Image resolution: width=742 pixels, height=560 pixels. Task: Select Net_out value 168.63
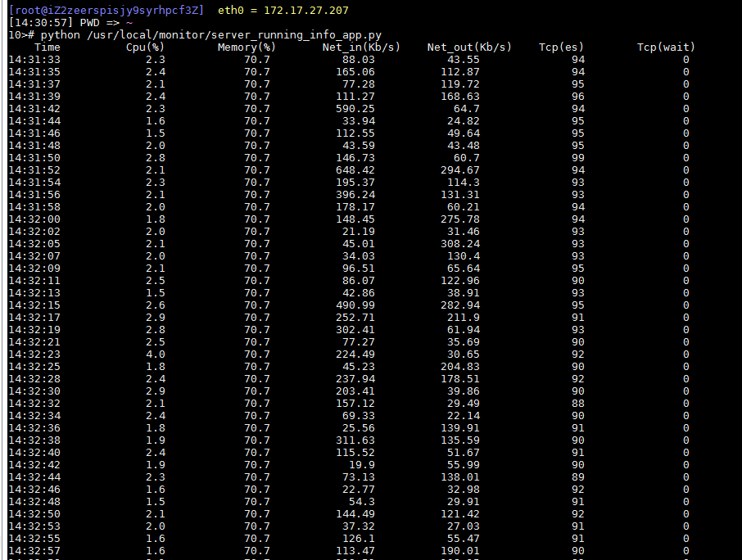(x=460, y=97)
